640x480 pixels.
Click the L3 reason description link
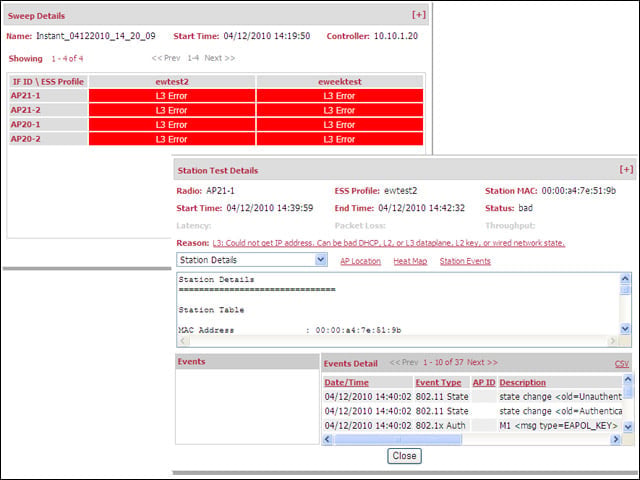point(389,243)
